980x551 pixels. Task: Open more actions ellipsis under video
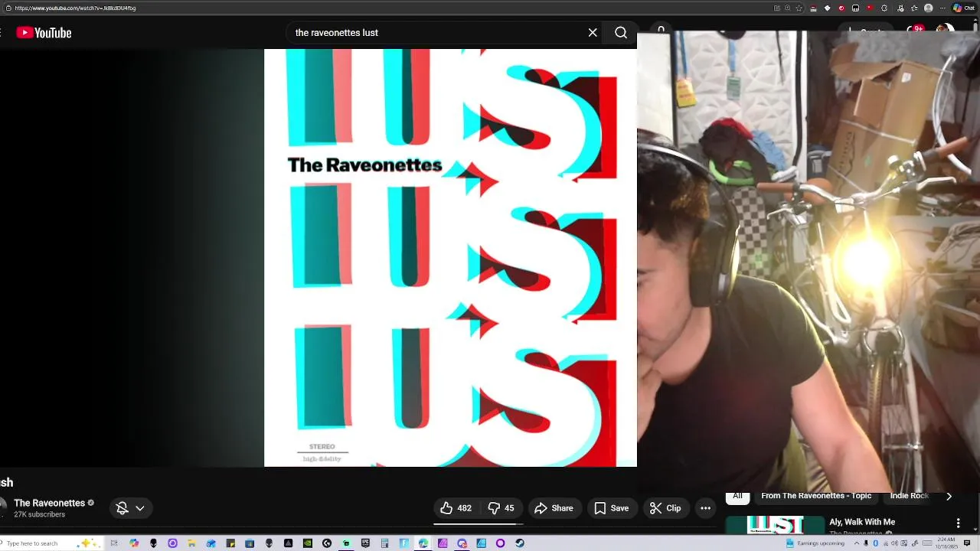tap(706, 508)
